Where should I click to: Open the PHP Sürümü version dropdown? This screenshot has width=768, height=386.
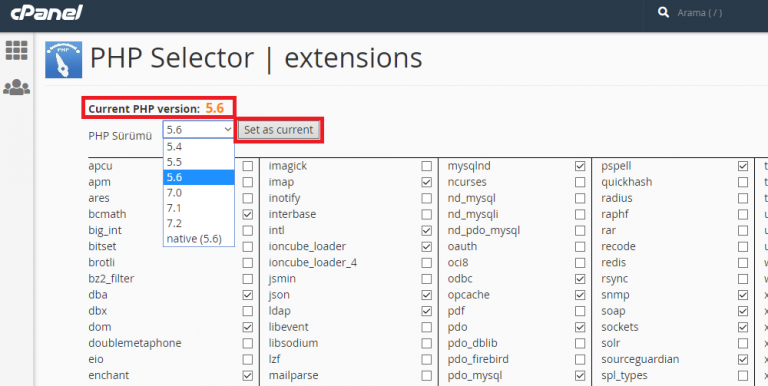coord(199,130)
